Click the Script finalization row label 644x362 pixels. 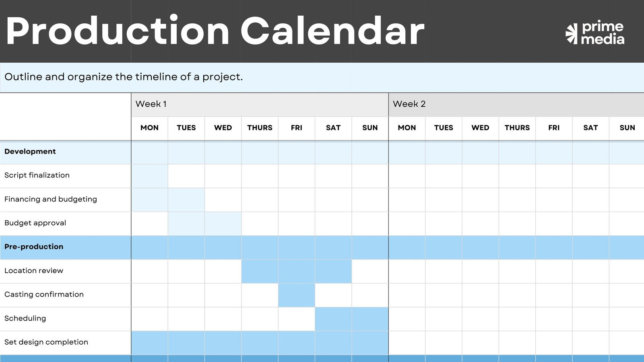point(37,175)
